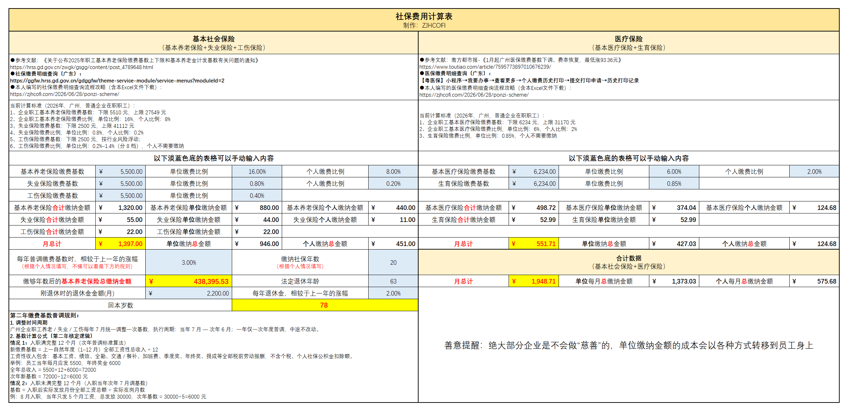Click the 第二年缴费基数普调规则 heading
Viewport: 868px width, 411px height.
(x=45, y=315)
